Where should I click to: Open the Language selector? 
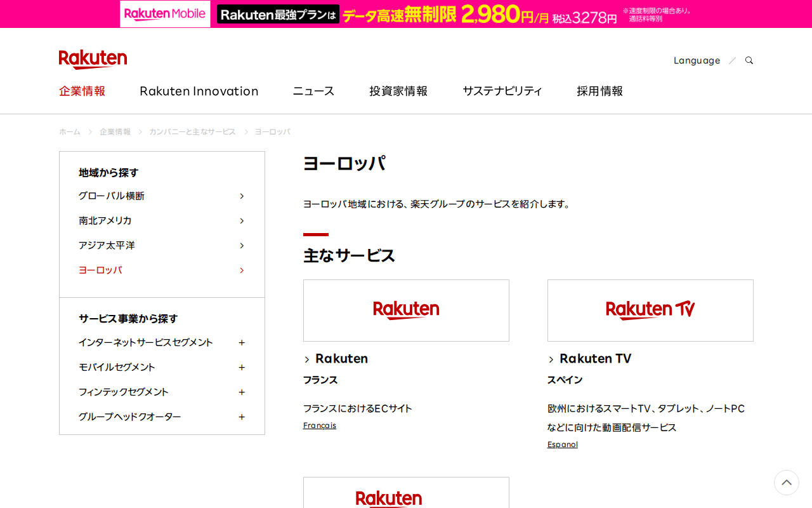tap(697, 60)
